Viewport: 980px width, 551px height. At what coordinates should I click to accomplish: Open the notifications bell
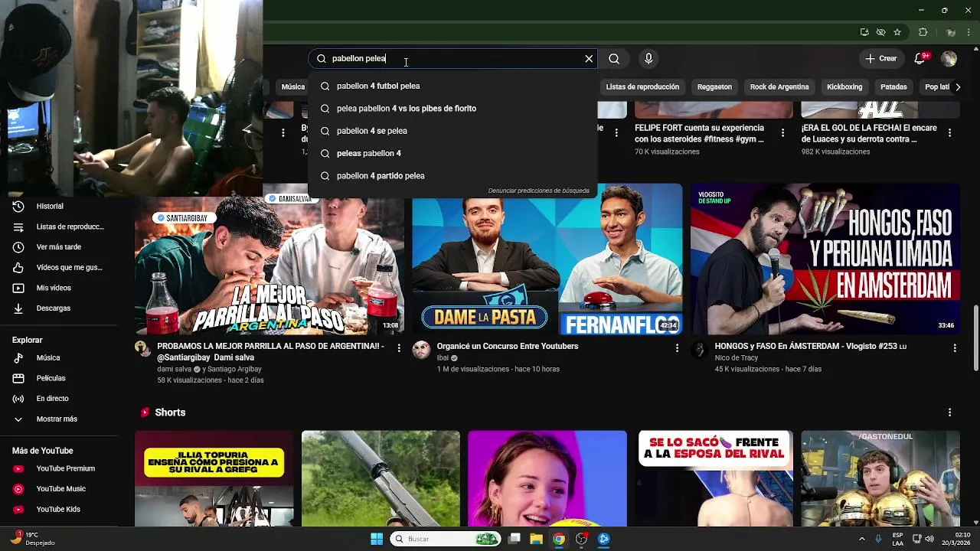(x=920, y=59)
